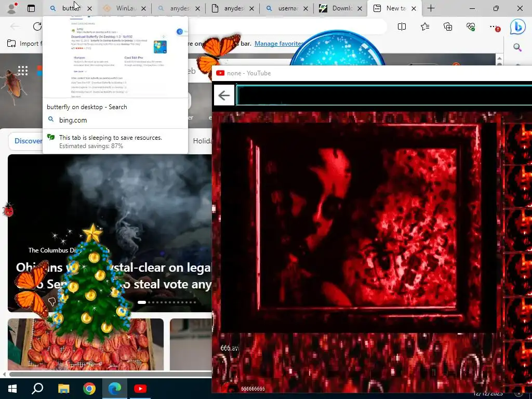Close the WinLau tab
532x399 pixels.
tap(143, 8)
